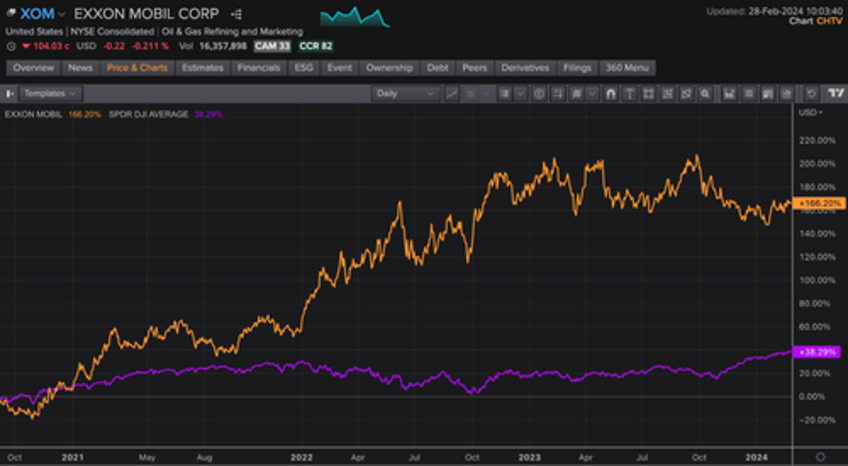Click the export chart icon before reset
848x466 pixels.
[x=786, y=94]
